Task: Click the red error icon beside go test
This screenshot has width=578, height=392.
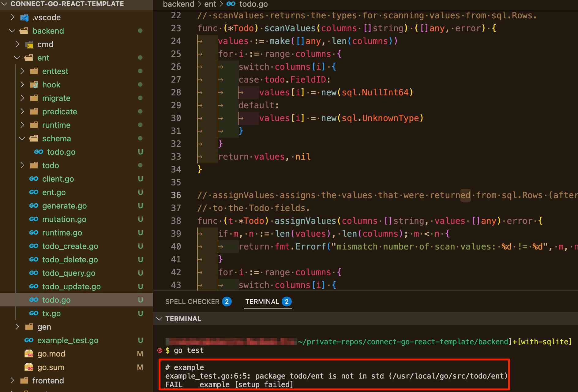Action: [x=160, y=350]
